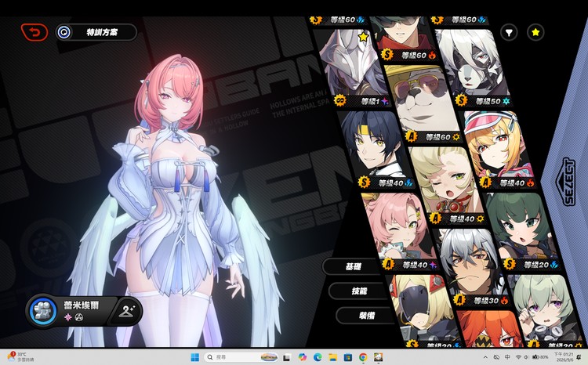Select the white-haired tan agent at 等級30
This screenshot has width=588, height=365.
pos(470,266)
